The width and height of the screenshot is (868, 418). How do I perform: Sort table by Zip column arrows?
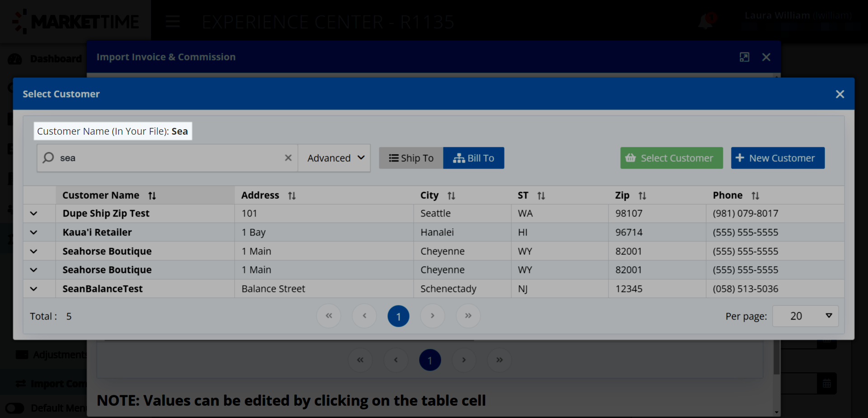point(642,196)
